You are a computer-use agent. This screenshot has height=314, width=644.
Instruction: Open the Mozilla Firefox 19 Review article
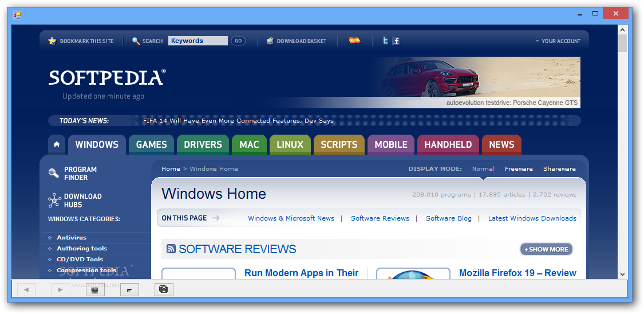[517, 273]
